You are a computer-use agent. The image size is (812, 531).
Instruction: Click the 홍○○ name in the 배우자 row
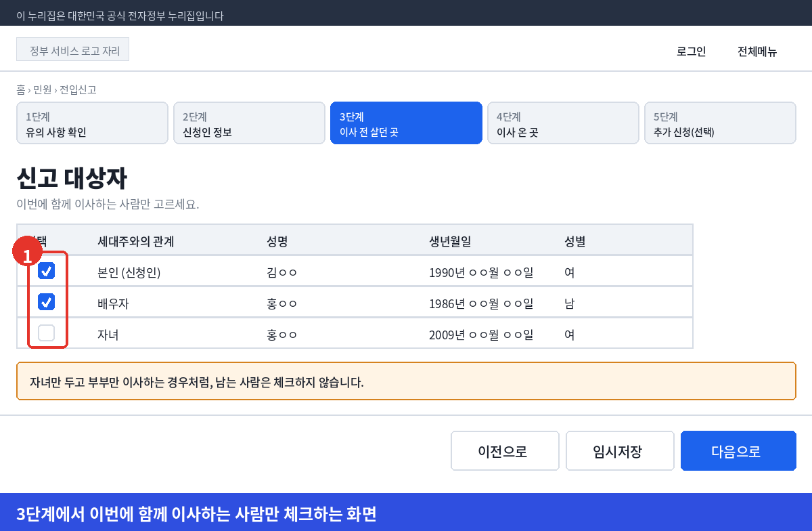pos(282,304)
